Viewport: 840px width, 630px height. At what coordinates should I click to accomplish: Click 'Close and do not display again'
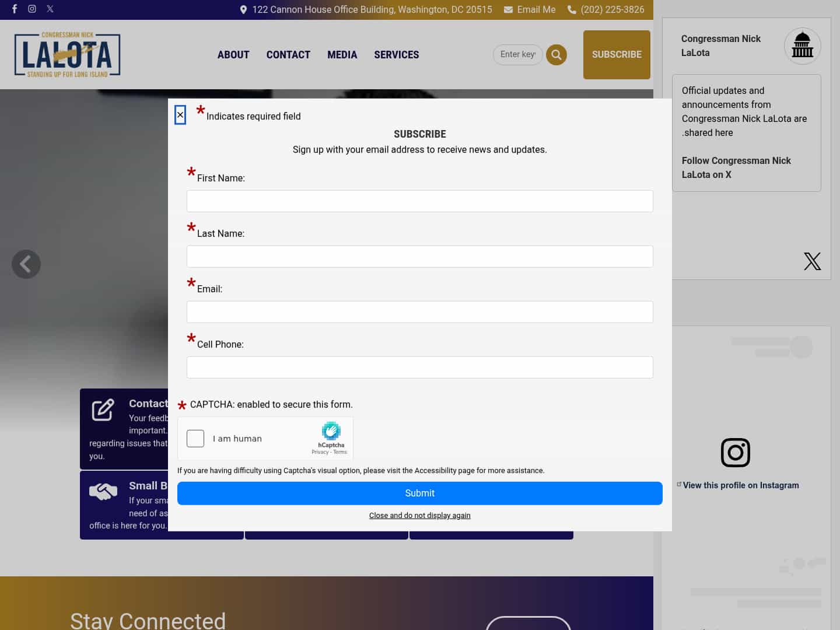tap(420, 516)
